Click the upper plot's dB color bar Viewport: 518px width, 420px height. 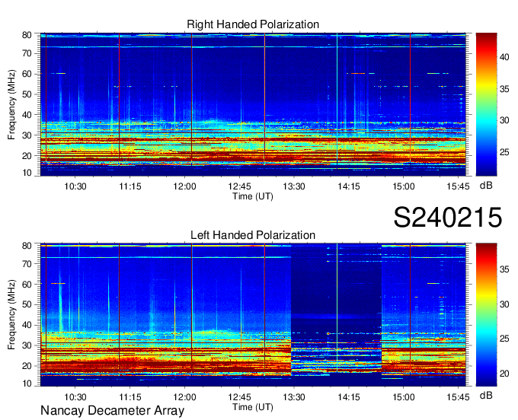(x=486, y=104)
